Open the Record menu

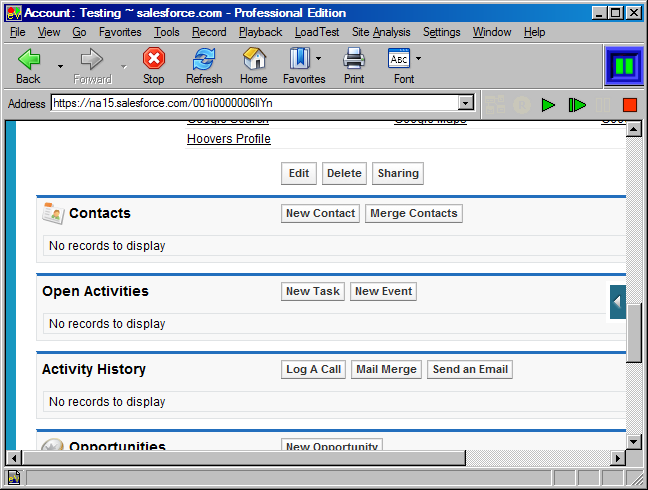click(x=209, y=32)
